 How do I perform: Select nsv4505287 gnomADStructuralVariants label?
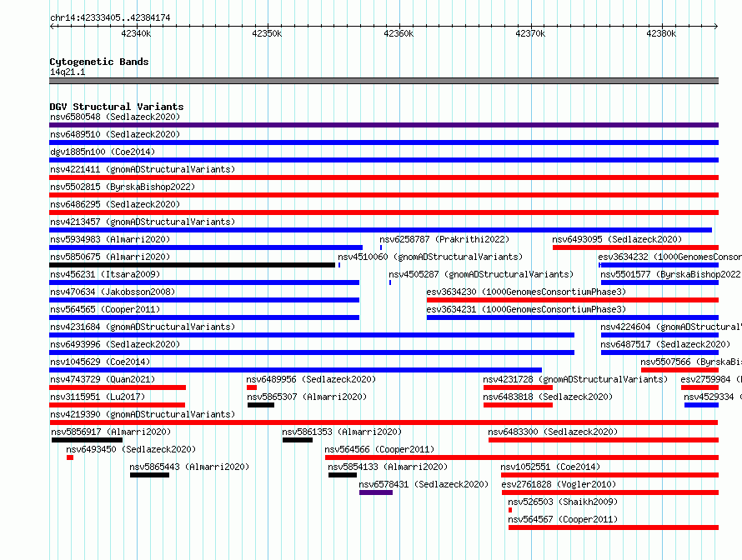click(481, 274)
